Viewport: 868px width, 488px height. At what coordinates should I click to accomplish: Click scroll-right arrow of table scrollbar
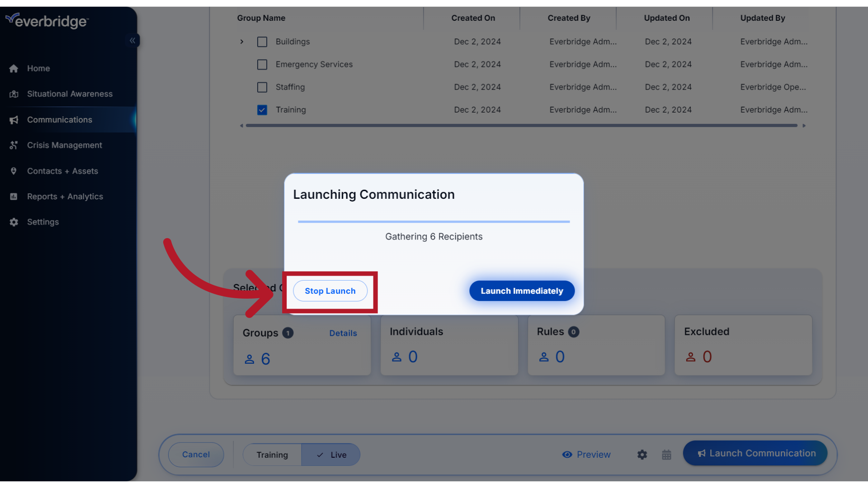coord(804,126)
